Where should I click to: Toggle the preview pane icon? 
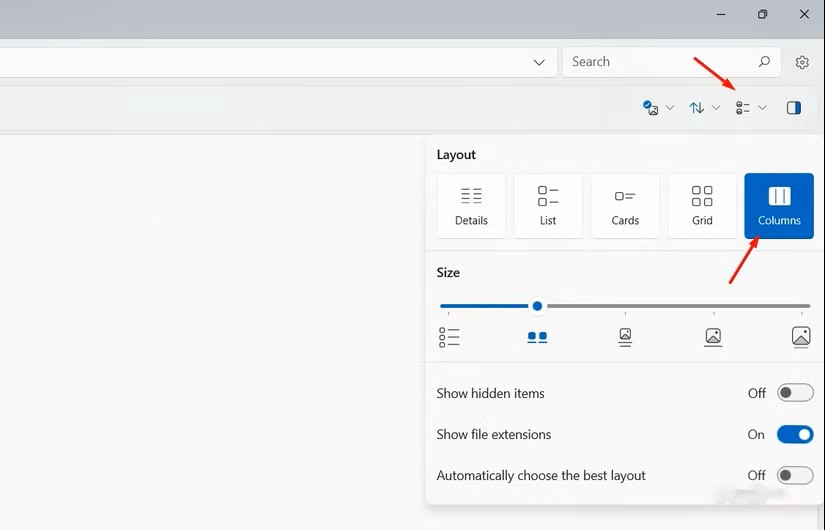click(x=794, y=108)
